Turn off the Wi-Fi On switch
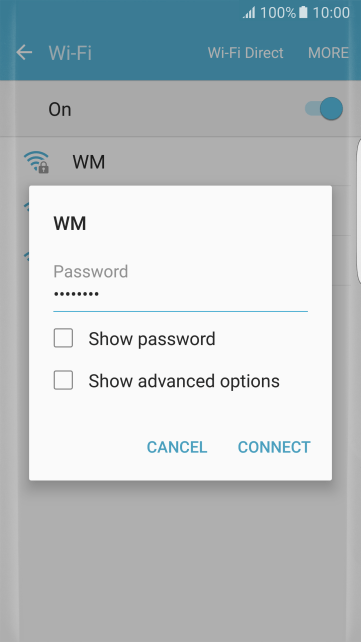 tap(324, 109)
